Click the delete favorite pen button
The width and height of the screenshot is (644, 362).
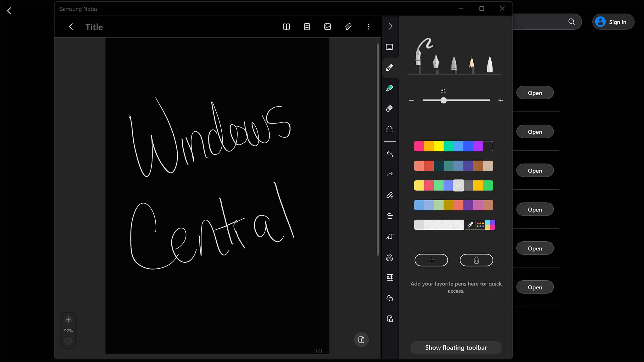(x=476, y=260)
